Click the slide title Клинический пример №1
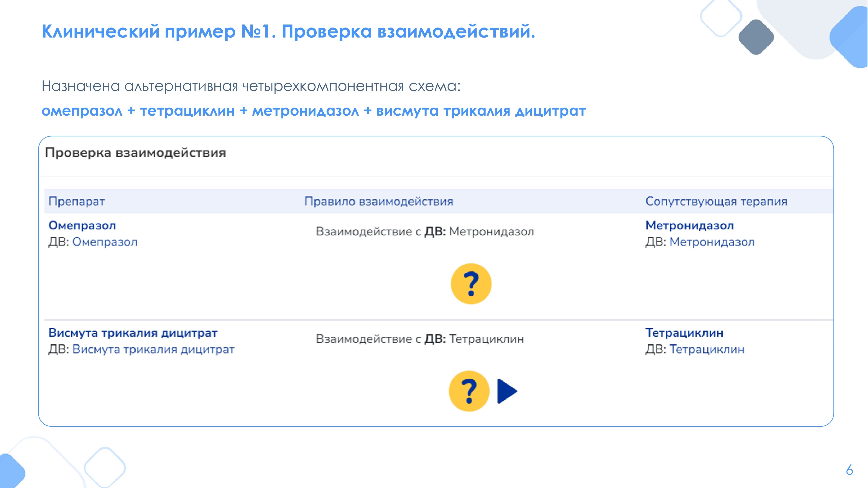 point(288,32)
